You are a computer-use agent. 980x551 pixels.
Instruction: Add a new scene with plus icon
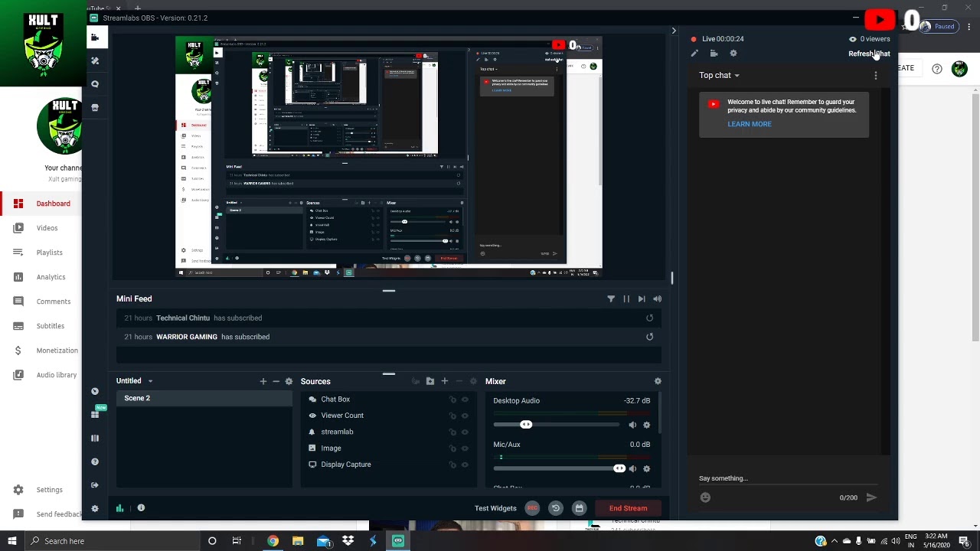point(263,381)
